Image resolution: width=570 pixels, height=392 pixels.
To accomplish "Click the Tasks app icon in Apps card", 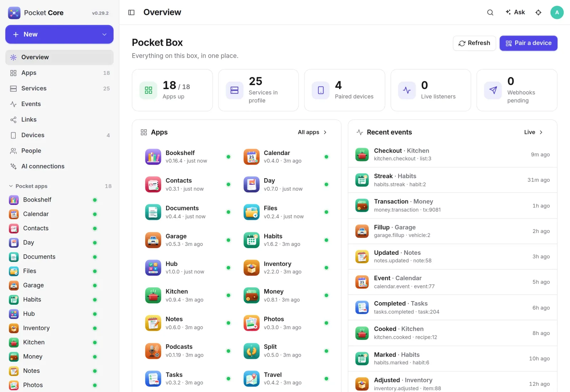I will click(x=153, y=378).
